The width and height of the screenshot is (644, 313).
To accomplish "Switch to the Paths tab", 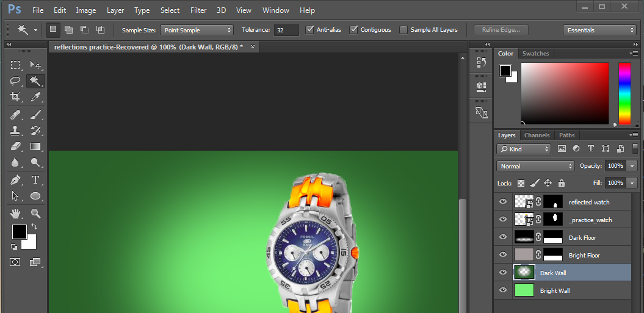I will 567,135.
